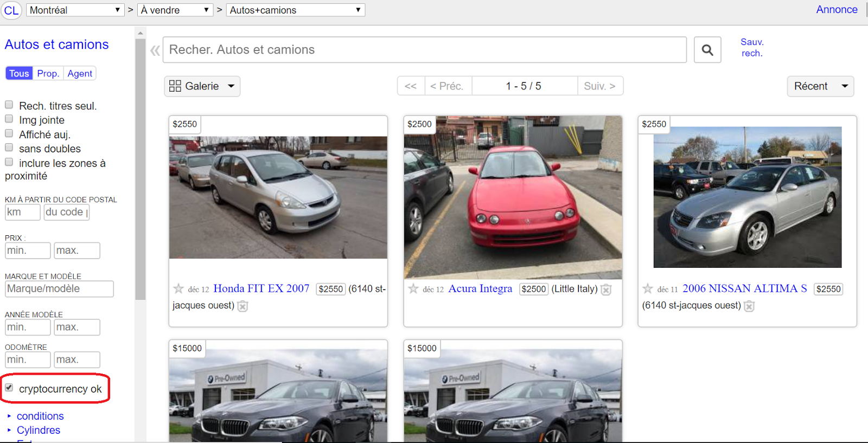Click the '< Préc.' previous page button
Viewport: 868px width, 443px height.
coord(447,86)
